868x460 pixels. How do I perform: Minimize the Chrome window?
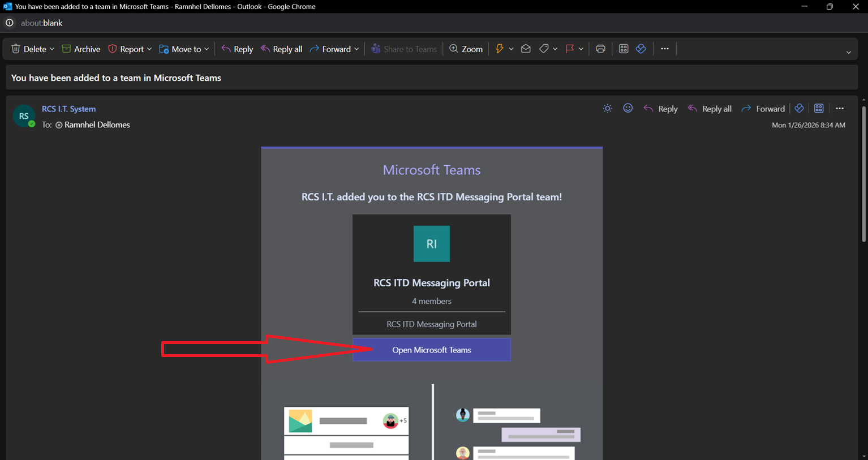pos(804,6)
